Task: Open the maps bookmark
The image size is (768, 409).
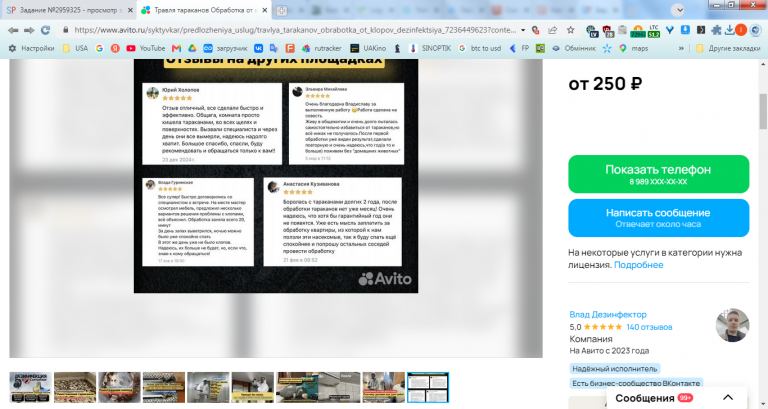Action: click(633, 48)
